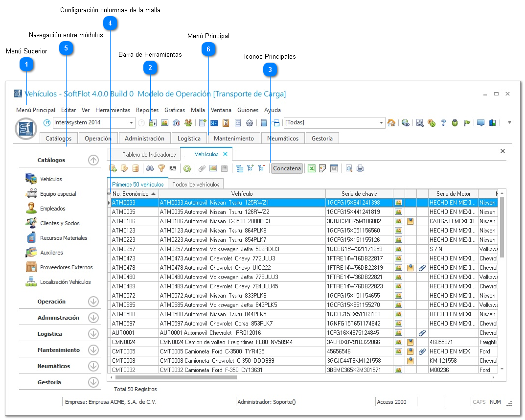525x420 pixels.
Task: Open the Interasystem 2014 dropdown
Action: click(132, 123)
